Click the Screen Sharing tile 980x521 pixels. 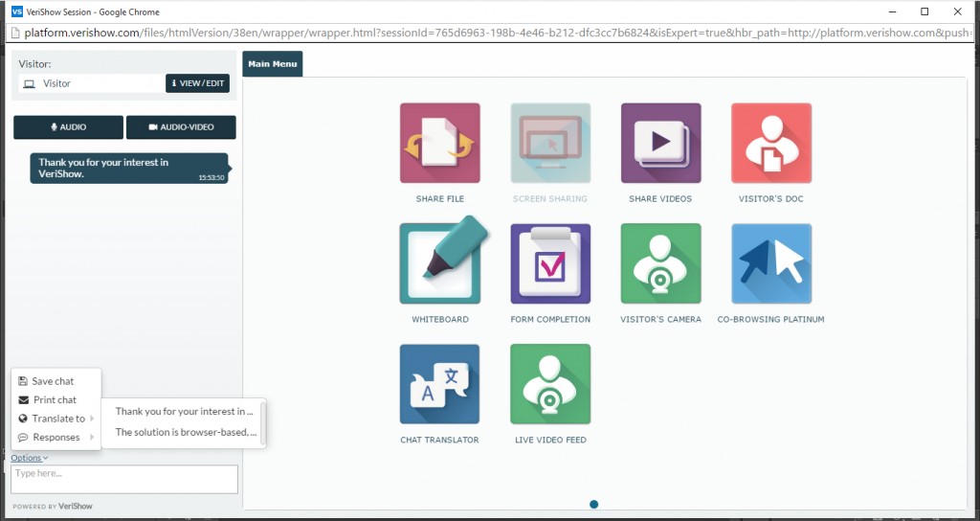[550, 144]
